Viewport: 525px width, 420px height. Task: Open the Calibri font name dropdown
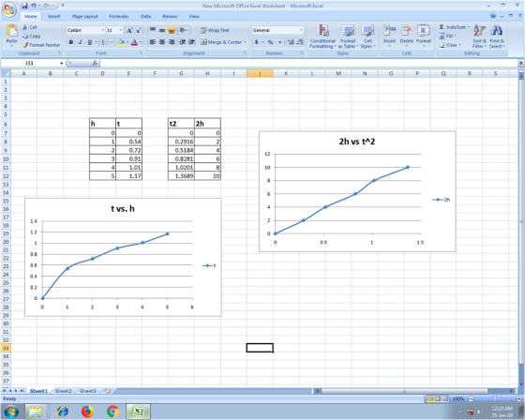point(103,31)
